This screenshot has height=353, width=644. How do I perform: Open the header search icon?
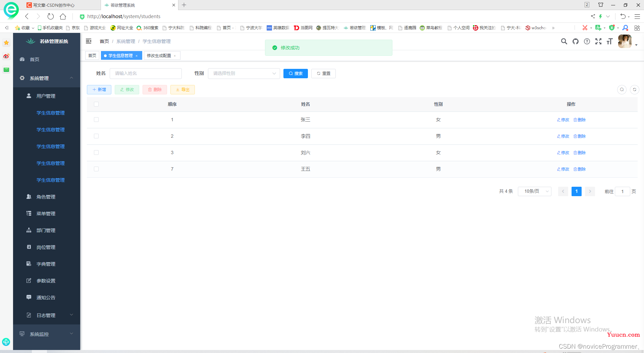(564, 41)
